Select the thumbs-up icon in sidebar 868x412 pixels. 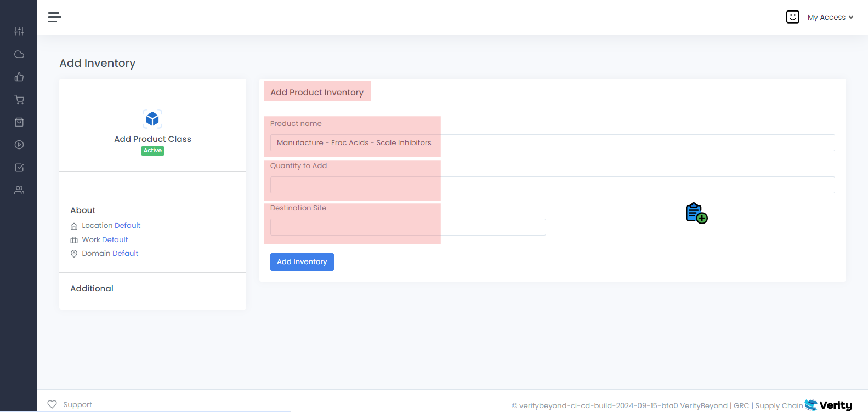click(x=19, y=77)
